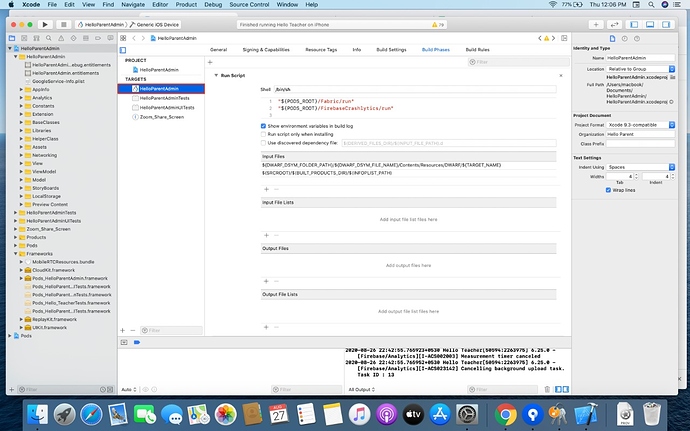Delete the Run Script phase
Viewport: 690px width, 431px height.
click(561, 76)
